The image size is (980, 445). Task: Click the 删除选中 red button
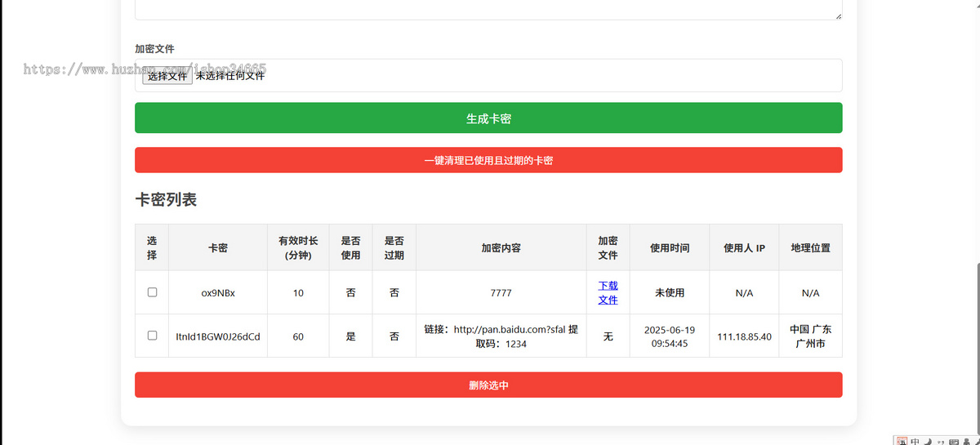tap(488, 385)
